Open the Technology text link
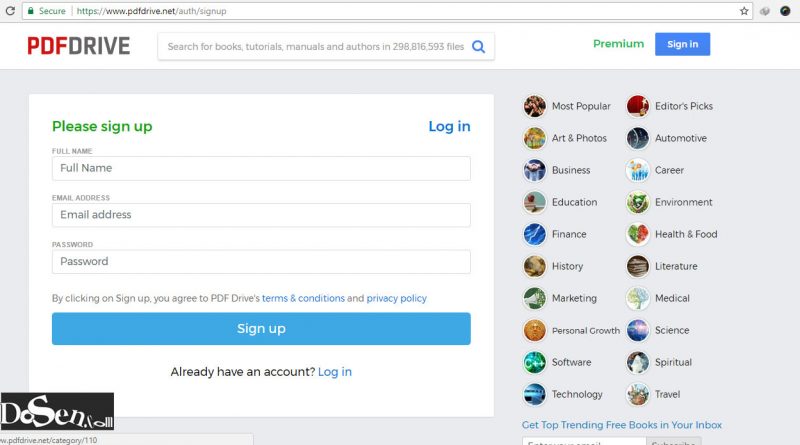The width and height of the screenshot is (800, 445). [577, 394]
